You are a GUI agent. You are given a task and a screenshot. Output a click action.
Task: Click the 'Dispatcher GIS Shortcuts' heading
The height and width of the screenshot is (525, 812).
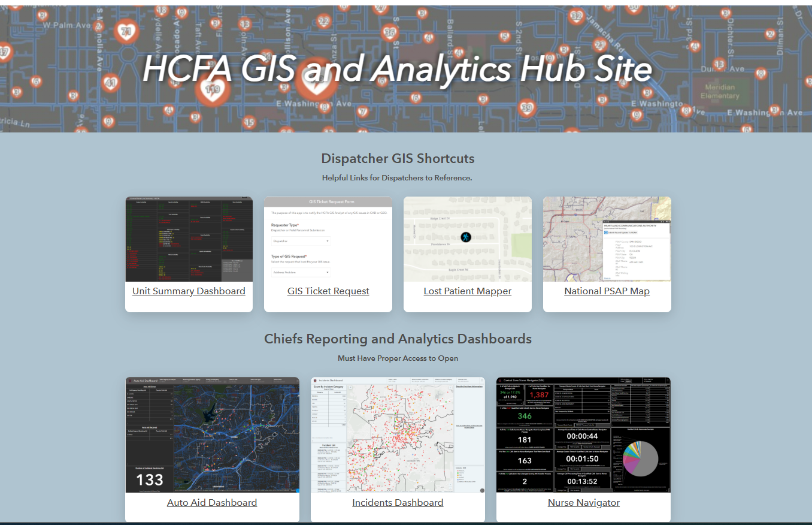click(398, 159)
